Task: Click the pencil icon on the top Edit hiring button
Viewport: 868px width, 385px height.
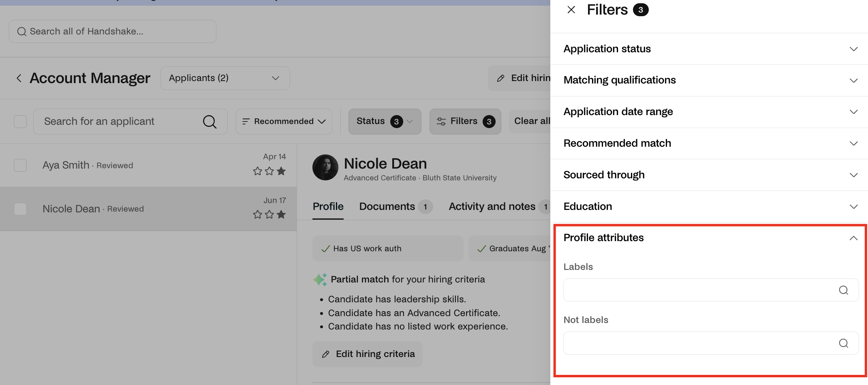Action: pos(501,78)
